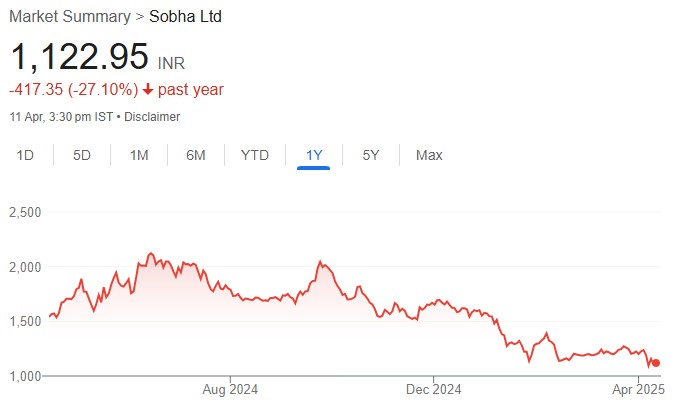Open the Market Summary link

tap(70, 17)
